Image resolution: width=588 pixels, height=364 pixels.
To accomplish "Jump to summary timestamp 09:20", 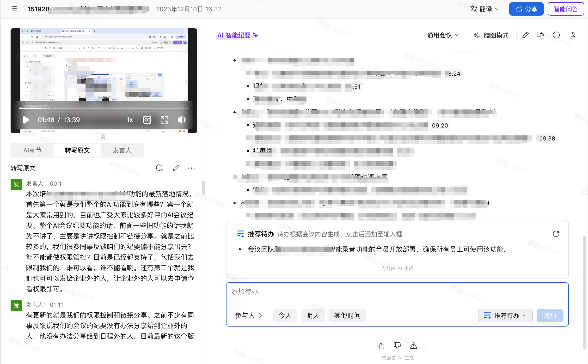I will (440, 125).
